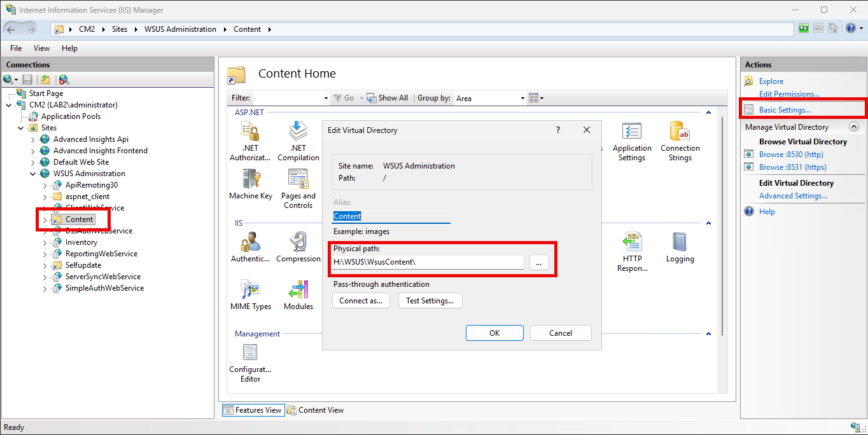Open the Modules feature
The height and width of the screenshot is (435, 868).
tap(298, 291)
